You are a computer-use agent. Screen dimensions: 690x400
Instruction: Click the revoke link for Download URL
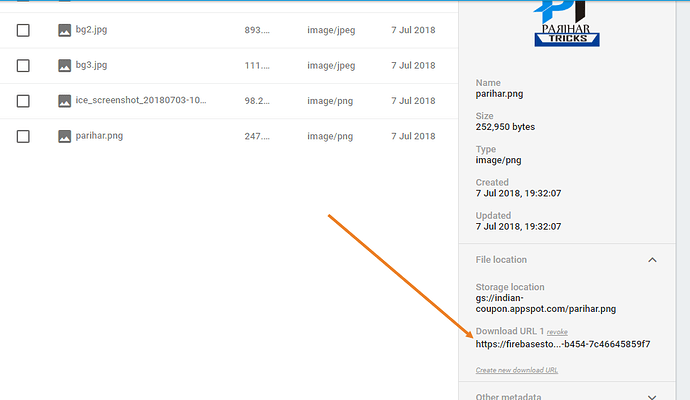557,332
